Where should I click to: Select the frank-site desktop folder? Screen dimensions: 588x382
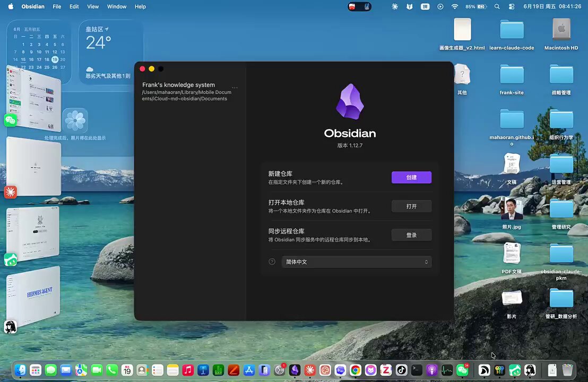512,75
